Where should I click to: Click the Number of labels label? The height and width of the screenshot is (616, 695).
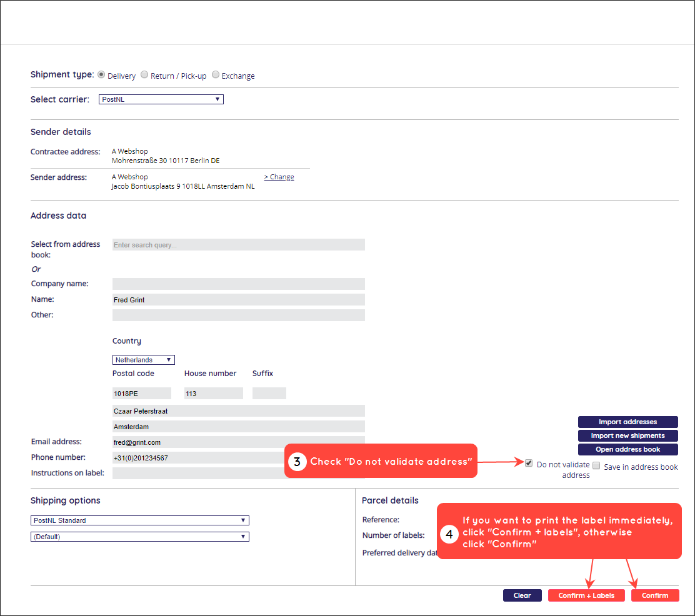point(393,535)
